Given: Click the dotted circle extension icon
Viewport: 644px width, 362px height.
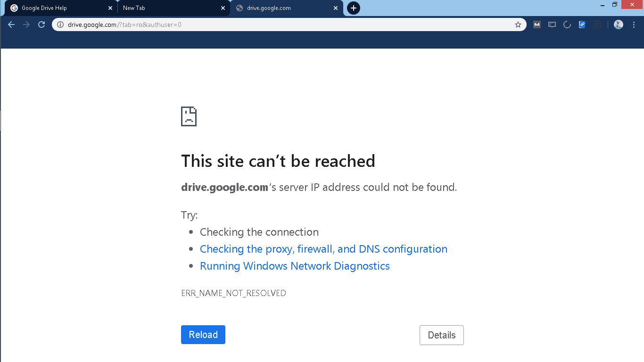Looking at the screenshot, I should pos(567,25).
